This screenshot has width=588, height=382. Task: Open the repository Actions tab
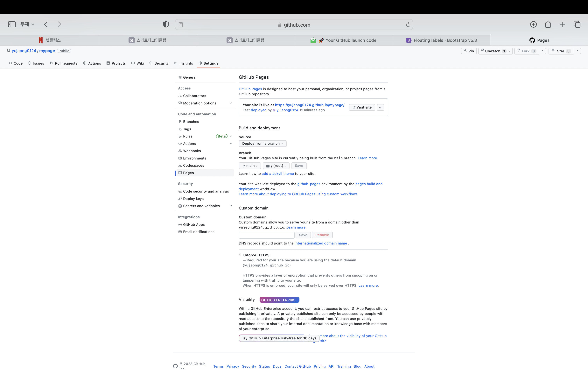pyautogui.click(x=92, y=63)
